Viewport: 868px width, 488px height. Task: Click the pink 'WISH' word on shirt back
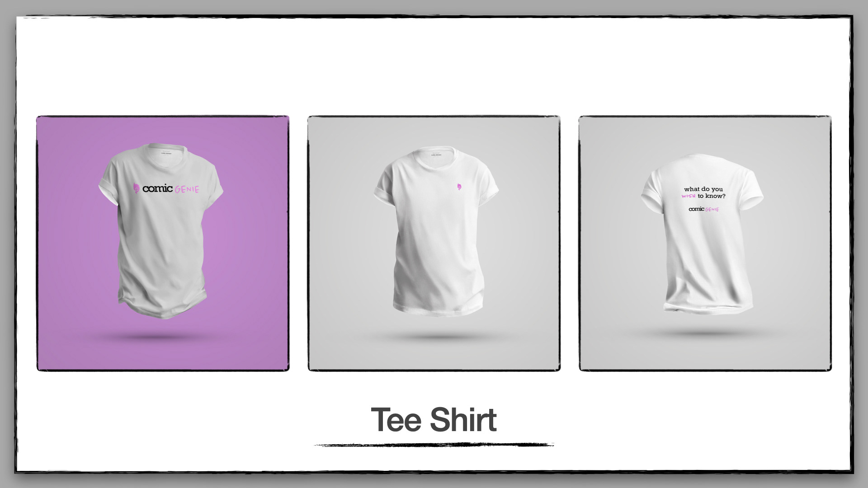pos(689,196)
